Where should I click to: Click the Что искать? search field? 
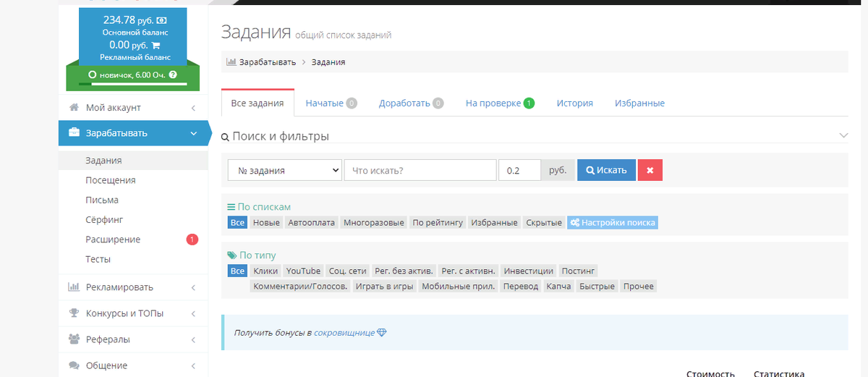[420, 170]
